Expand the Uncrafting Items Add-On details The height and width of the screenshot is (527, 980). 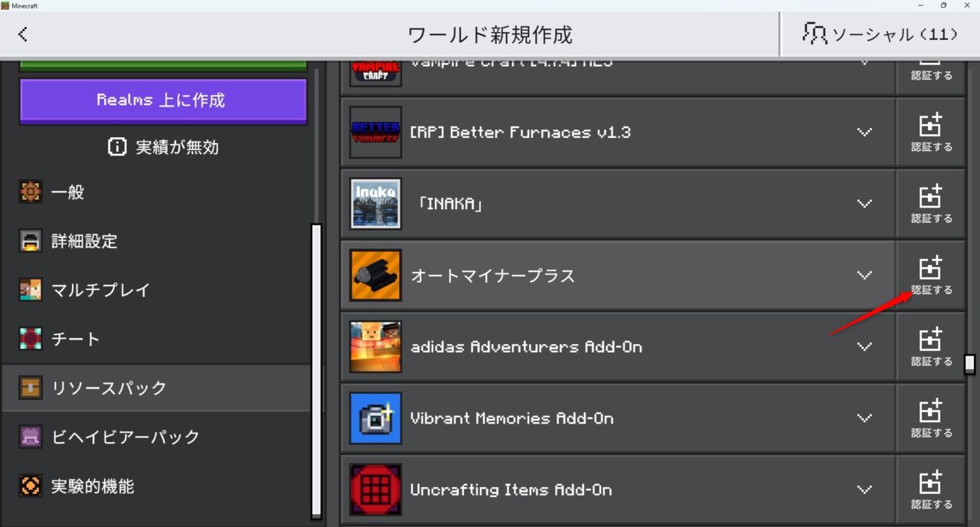[864, 489]
